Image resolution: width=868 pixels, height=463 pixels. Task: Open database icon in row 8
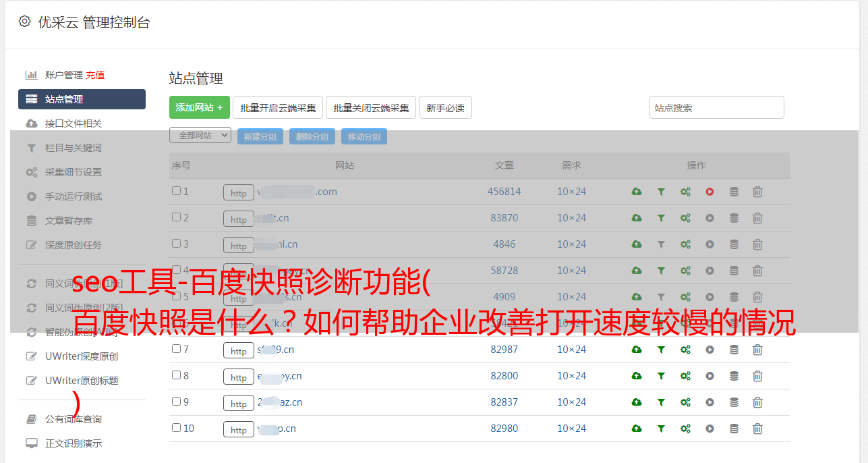(734, 376)
